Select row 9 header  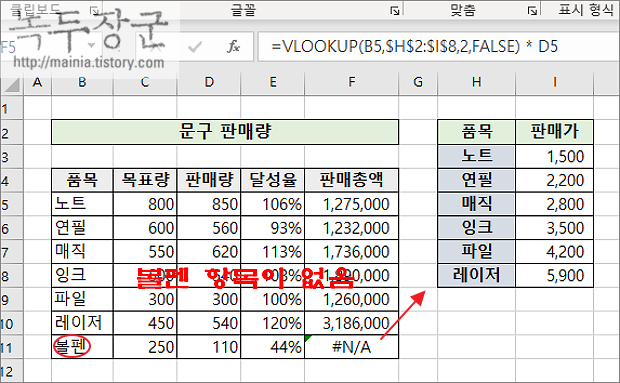pos(11,300)
